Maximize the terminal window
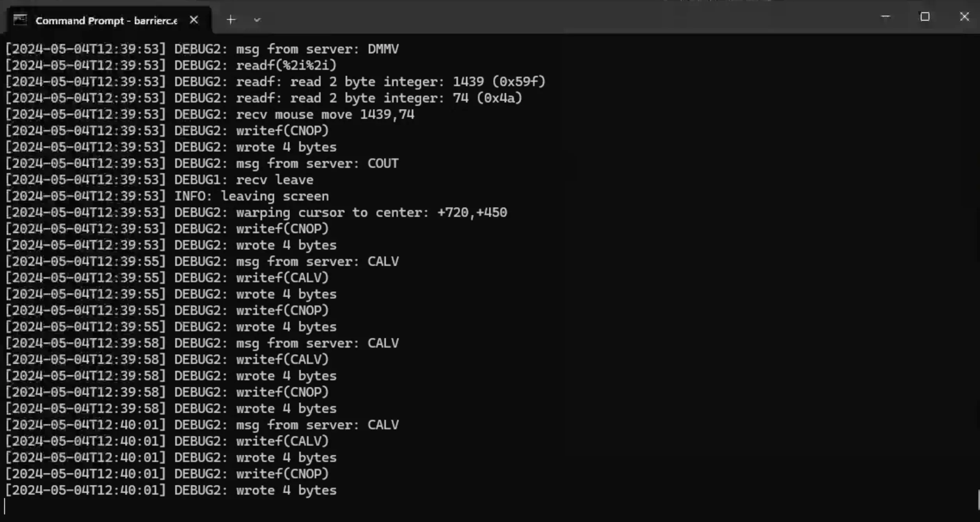 click(925, 17)
